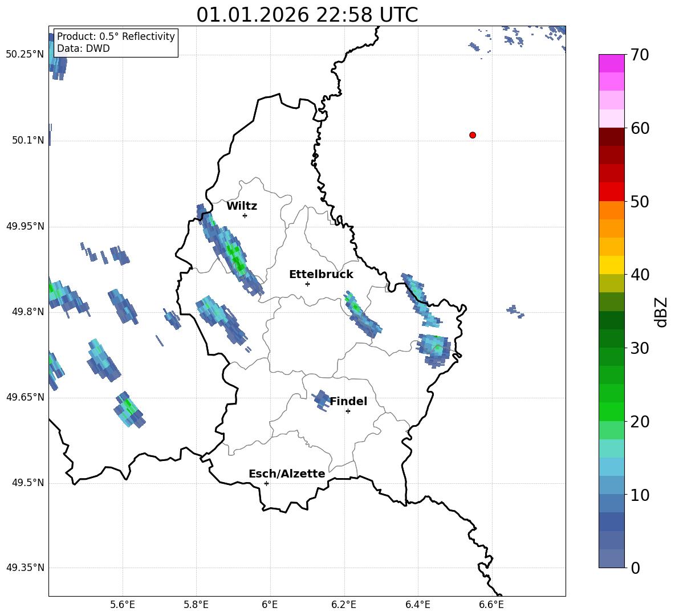Viewport: 675px width, 616px height.
Task: Click the Wiltz station cross marker
Action: click(x=245, y=215)
